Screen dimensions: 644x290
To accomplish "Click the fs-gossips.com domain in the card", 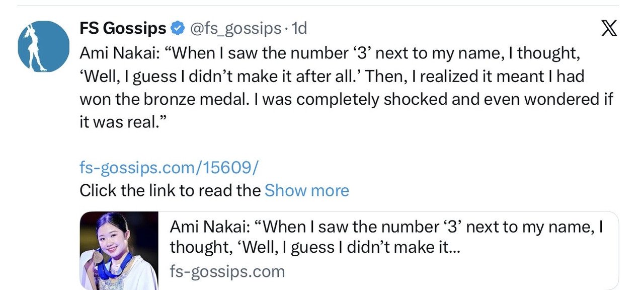I will click(227, 271).
